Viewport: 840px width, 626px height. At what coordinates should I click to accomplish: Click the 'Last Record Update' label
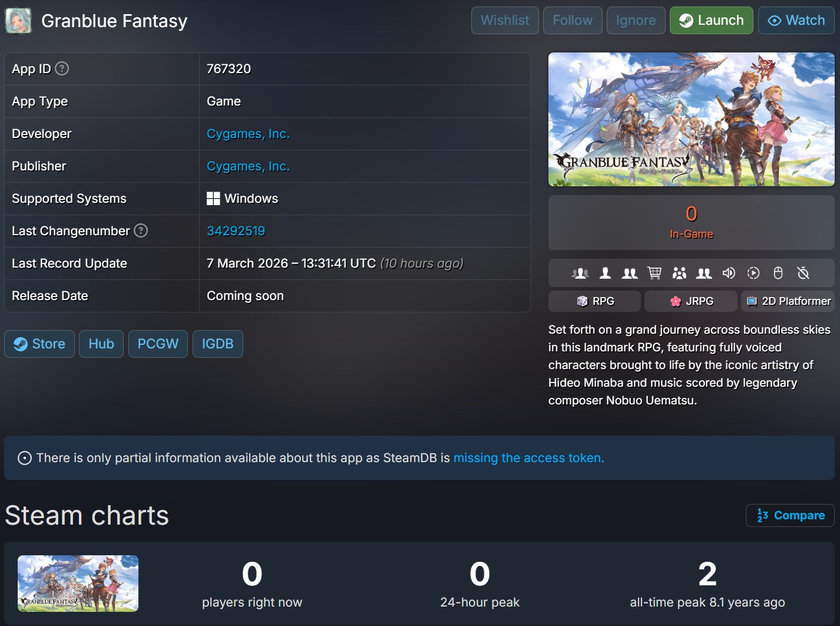click(70, 263)
